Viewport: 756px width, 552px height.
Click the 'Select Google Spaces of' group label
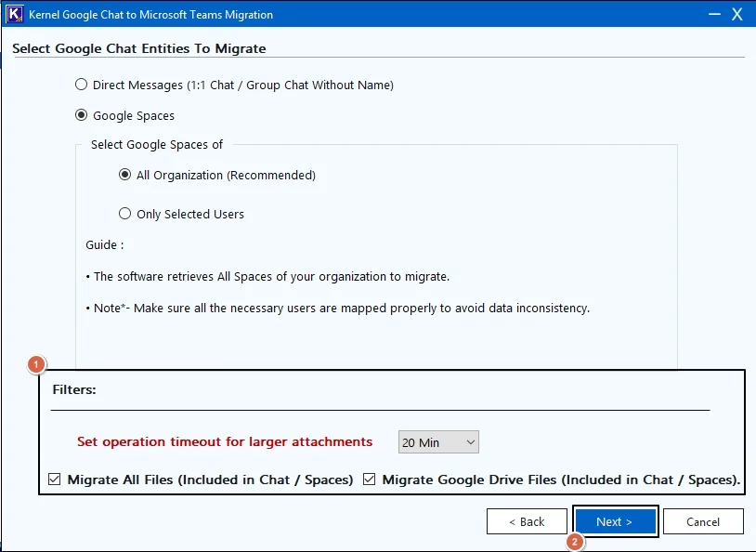pos(157,144)
